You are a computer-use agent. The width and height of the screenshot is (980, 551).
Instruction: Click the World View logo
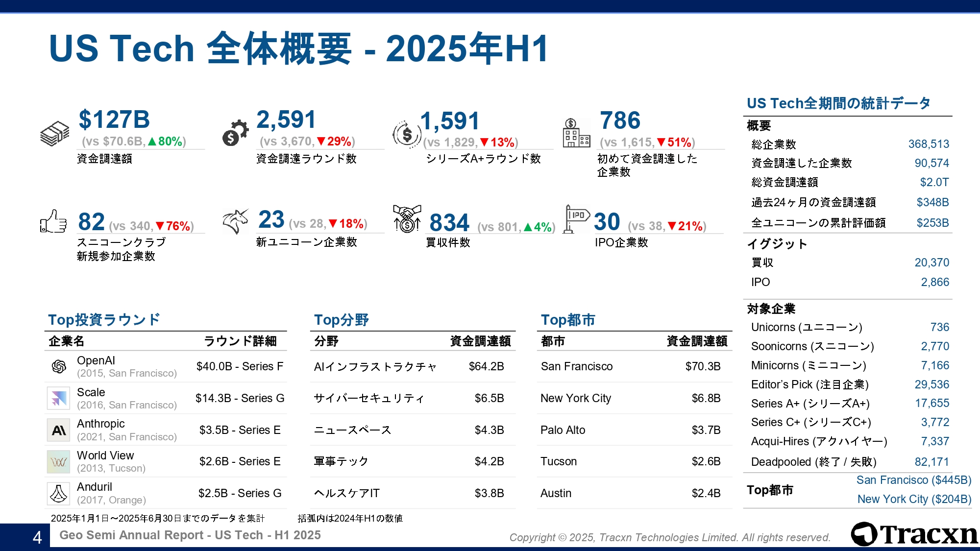coord(59,461)
